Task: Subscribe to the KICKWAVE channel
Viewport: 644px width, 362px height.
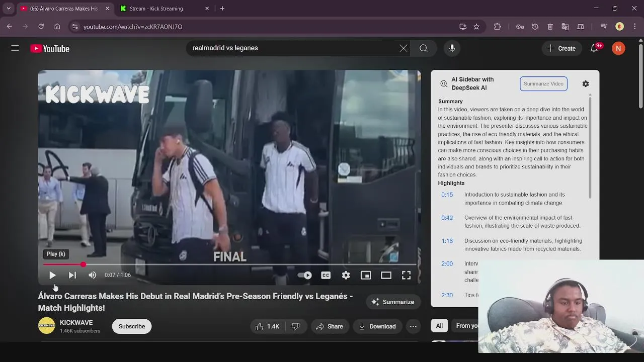Action: tap(132, 326)
